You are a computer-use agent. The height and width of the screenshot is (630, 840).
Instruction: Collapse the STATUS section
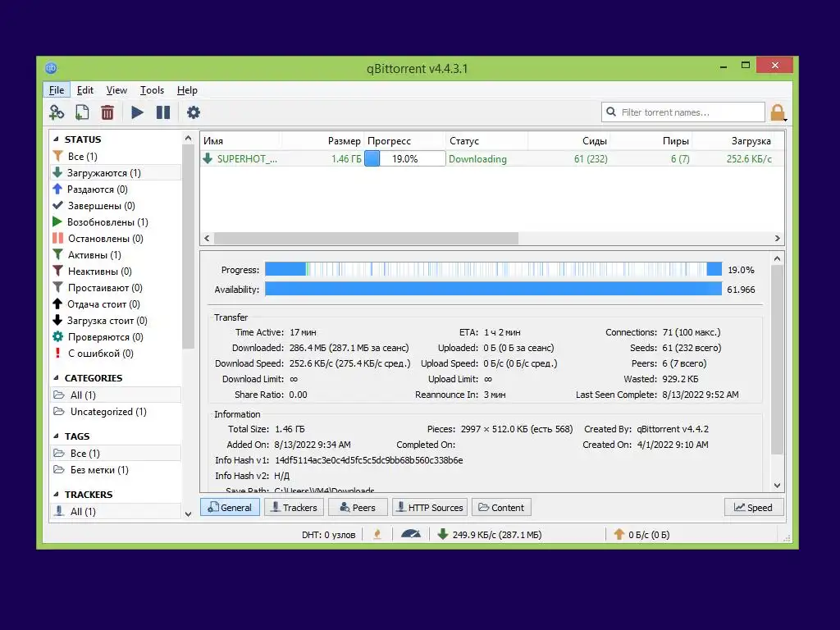point(57,139)
